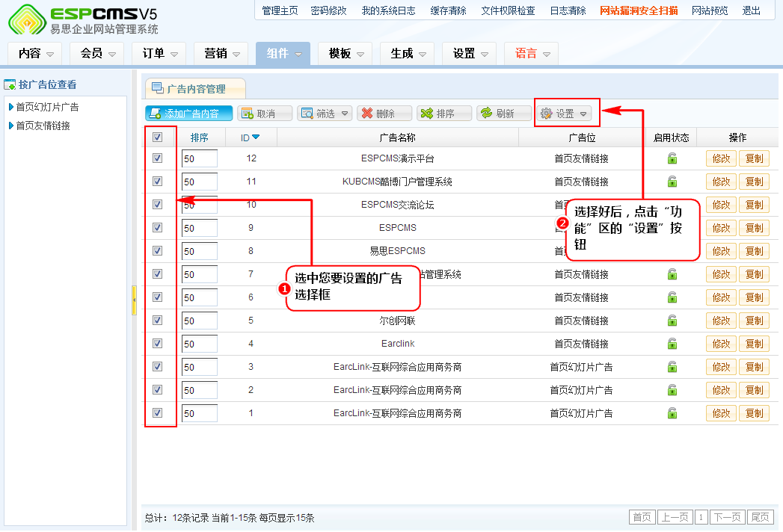
Task: Open the 筛选 filter dropdown in toolbar
Action: coord(325,114)
